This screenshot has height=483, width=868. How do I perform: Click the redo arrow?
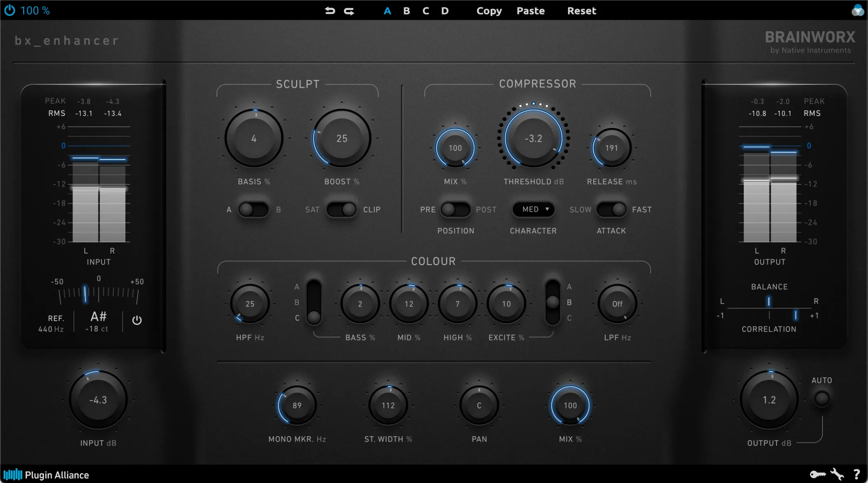pyautogui.click(x=348, y=11)
